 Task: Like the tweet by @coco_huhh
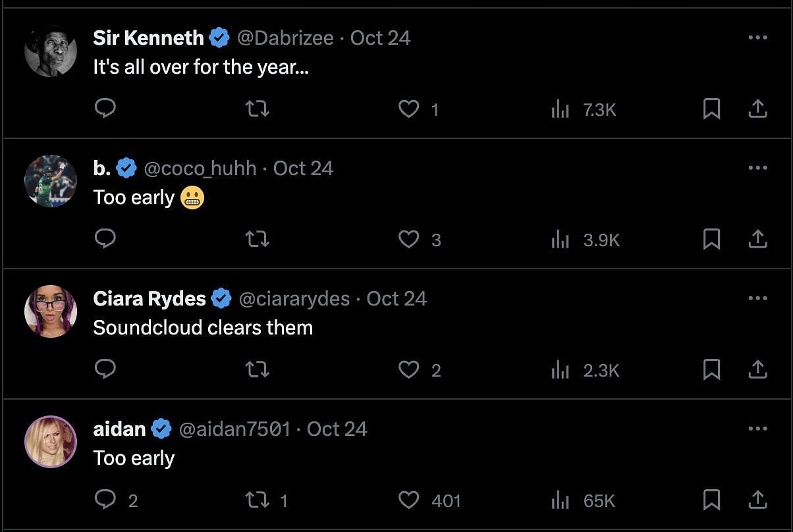(420, 240)
